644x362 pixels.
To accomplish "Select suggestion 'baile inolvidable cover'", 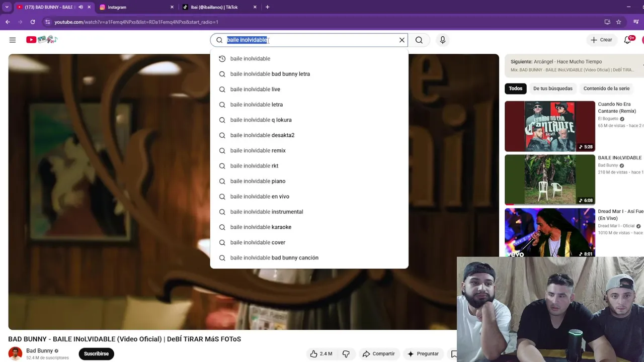I will click(x=309, y=242).
